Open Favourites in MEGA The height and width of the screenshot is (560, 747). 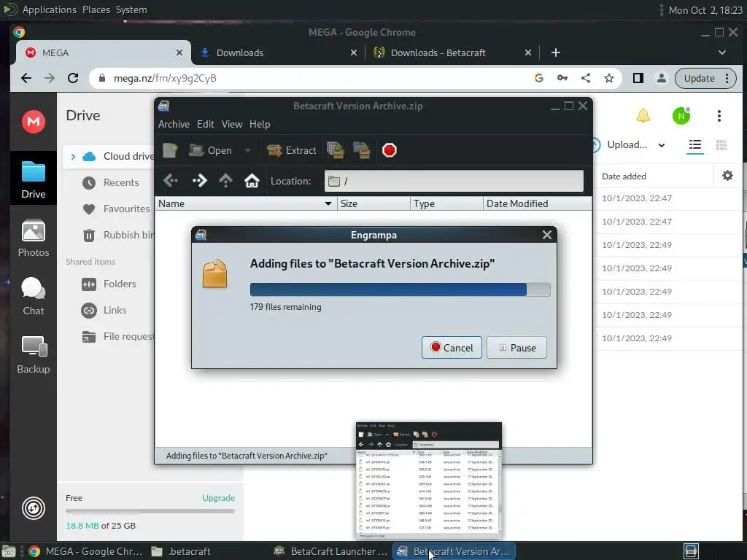coord(116,209)
